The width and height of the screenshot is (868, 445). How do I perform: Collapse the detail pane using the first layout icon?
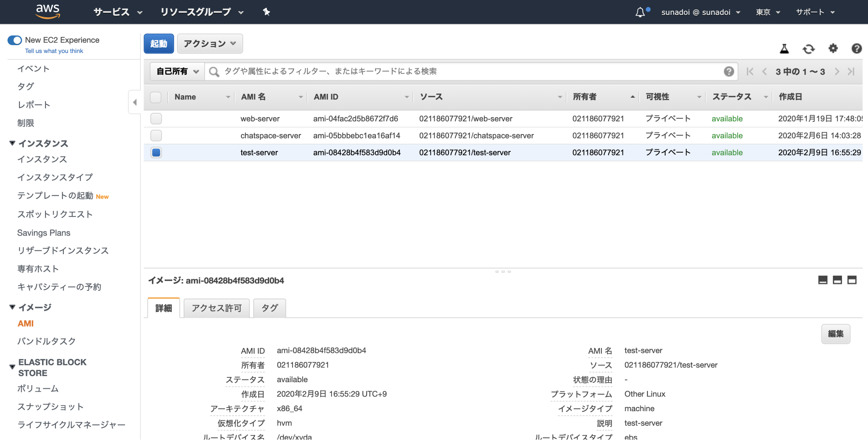coord(823,280)
